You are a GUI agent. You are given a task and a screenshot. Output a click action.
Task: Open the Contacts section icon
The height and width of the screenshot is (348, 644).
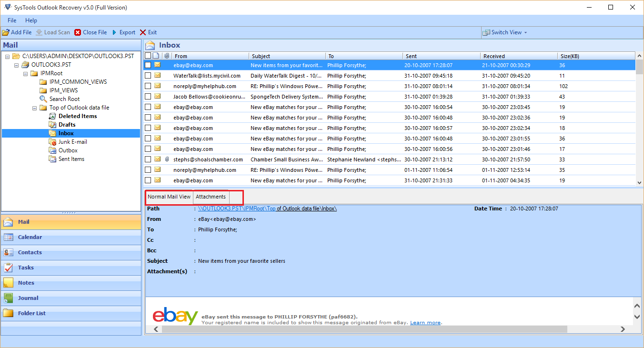click(x=8, y=252)
